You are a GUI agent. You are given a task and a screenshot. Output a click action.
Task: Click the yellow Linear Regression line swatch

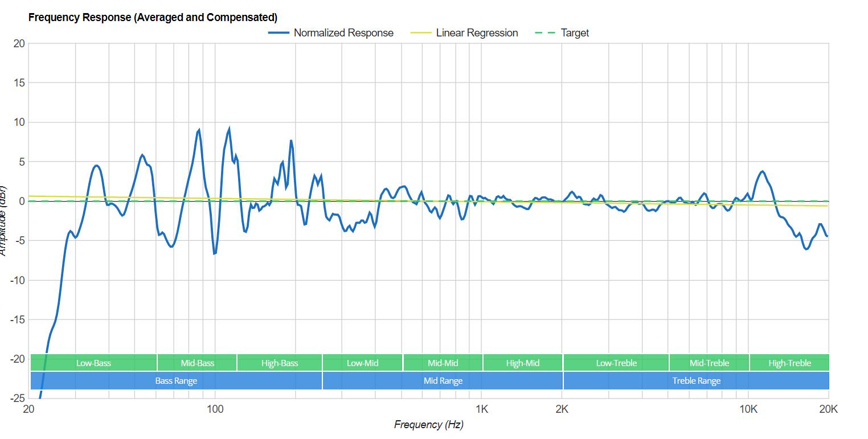click(421, 33)
